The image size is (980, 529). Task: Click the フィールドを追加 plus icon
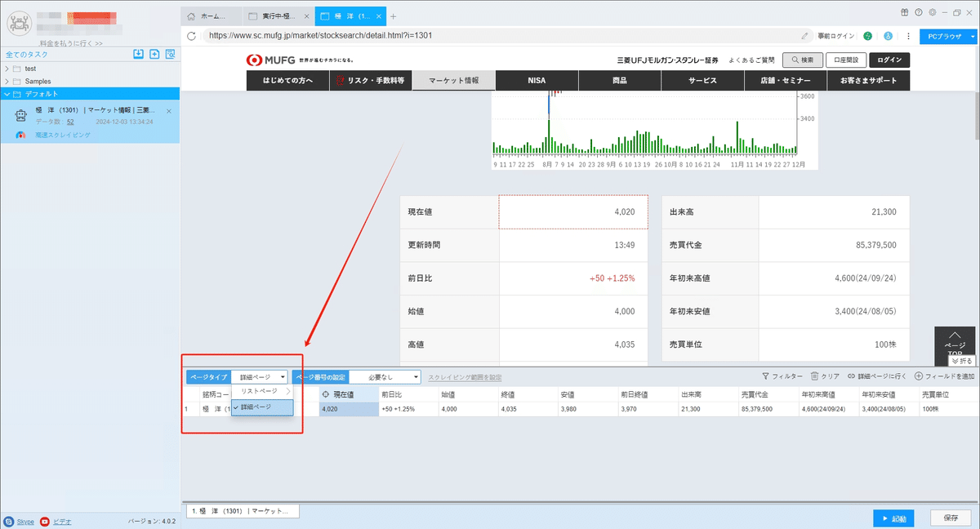[919, 376]
